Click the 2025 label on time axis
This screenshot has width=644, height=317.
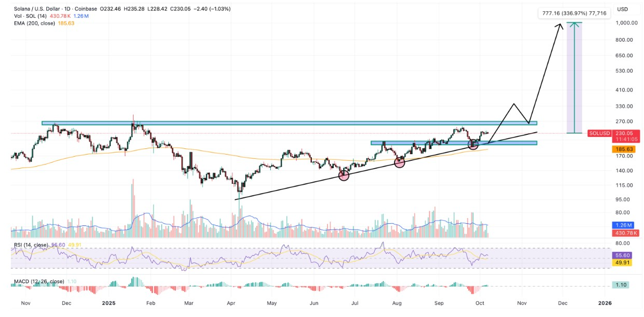coord(109,302)
